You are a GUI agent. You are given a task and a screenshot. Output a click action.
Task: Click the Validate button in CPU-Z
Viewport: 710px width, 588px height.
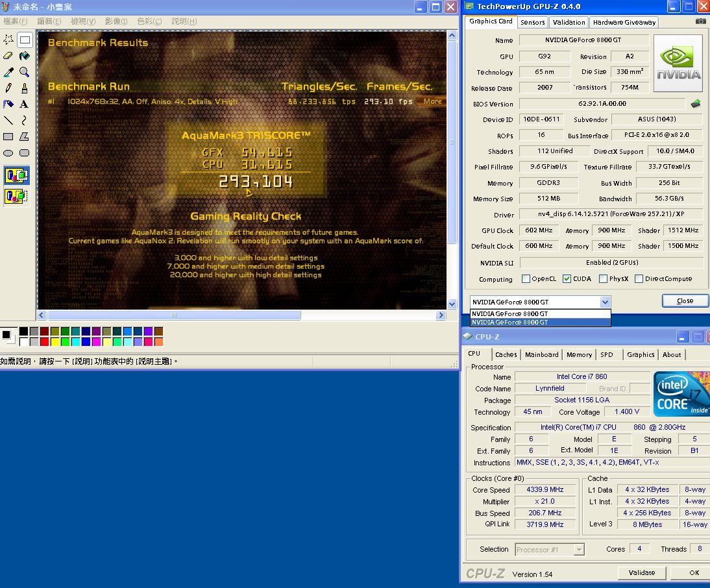pos(642,572)
